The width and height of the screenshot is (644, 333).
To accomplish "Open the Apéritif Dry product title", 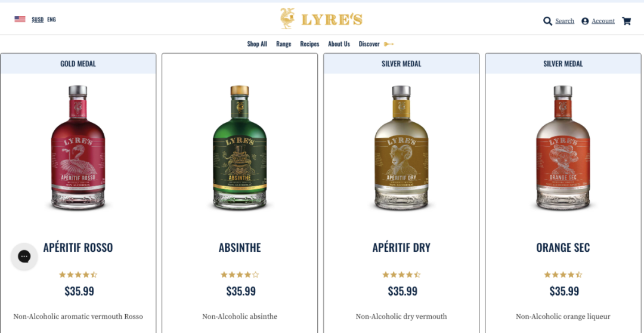I will (x=401, y=248).
